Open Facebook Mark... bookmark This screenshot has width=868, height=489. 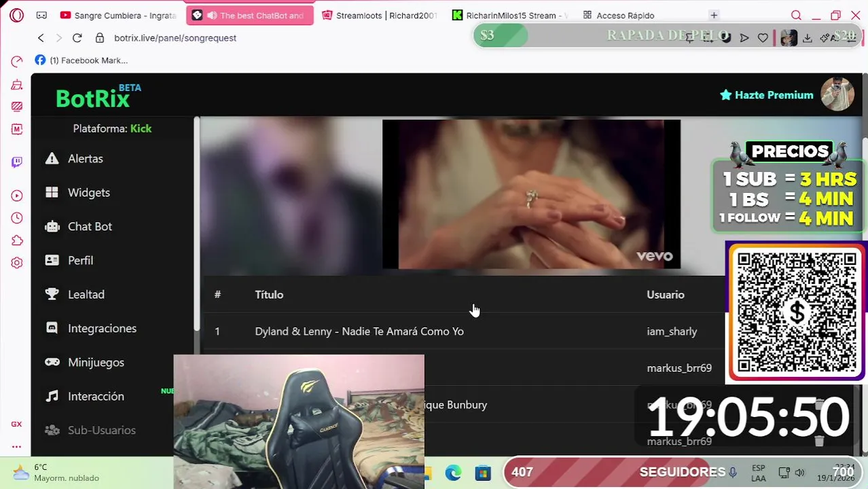pyautogui.click(x=82, y=60)
